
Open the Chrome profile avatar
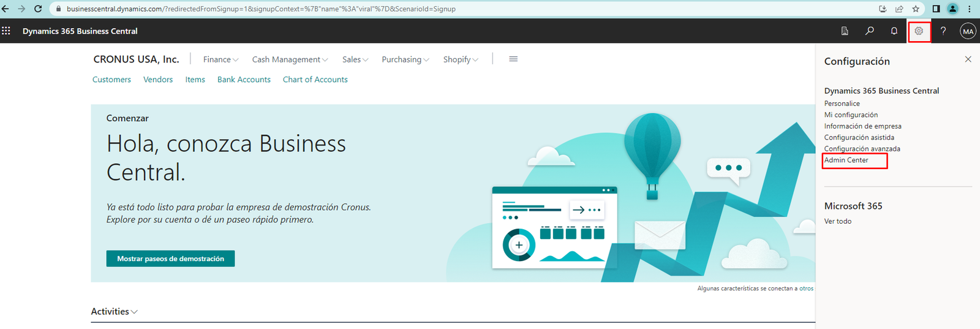[x=952, y=9]
